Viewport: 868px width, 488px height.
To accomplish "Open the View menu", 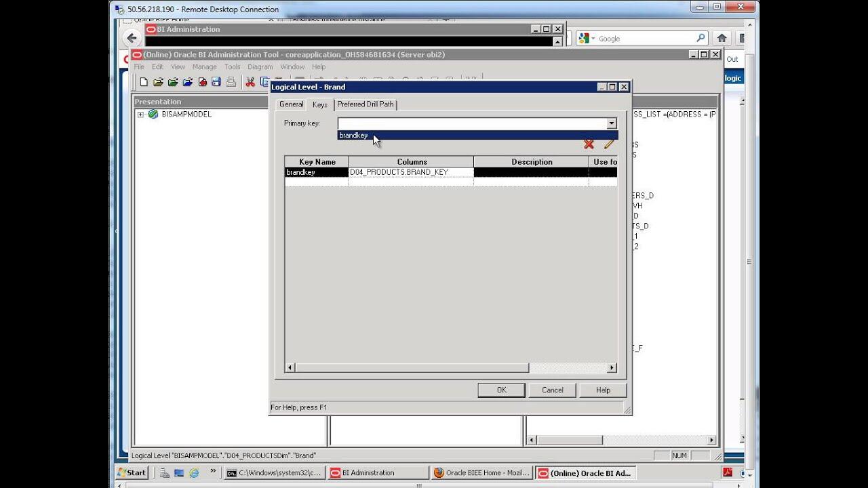I will [178, 66].
